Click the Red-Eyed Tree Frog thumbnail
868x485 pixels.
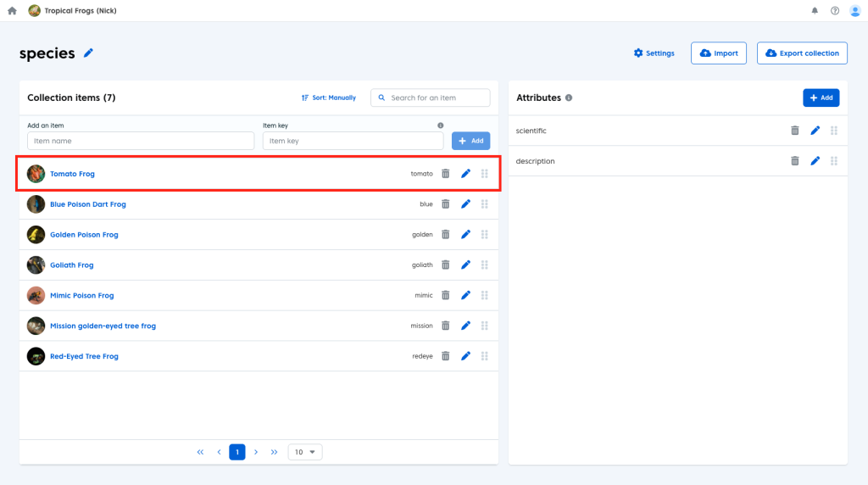[36, 357]
